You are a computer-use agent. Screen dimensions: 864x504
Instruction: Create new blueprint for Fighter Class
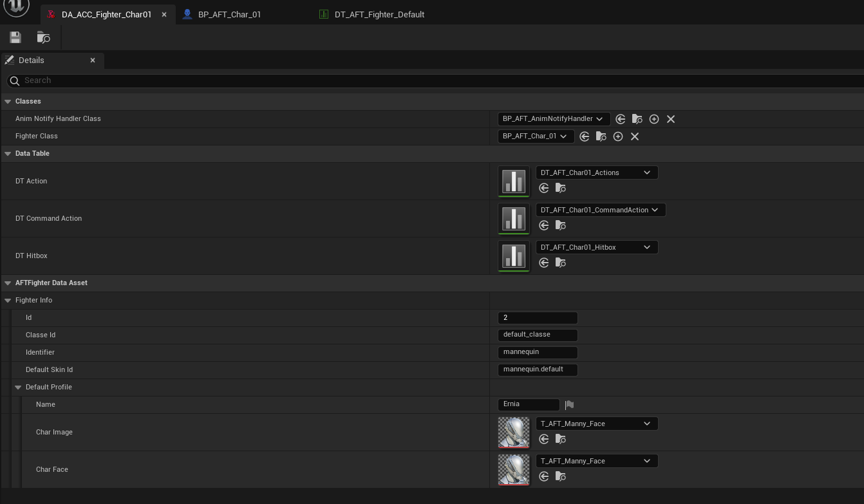618,136
